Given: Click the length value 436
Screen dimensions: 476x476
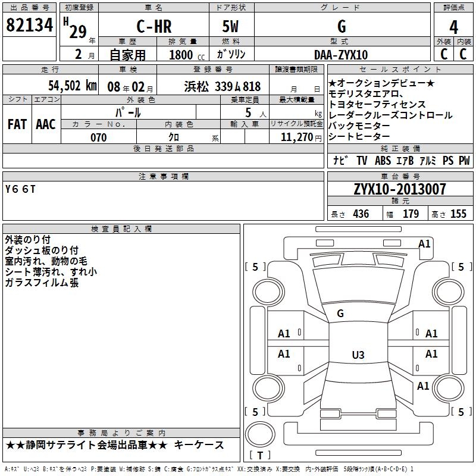Looking at the screenshot, I should point(361,214).
